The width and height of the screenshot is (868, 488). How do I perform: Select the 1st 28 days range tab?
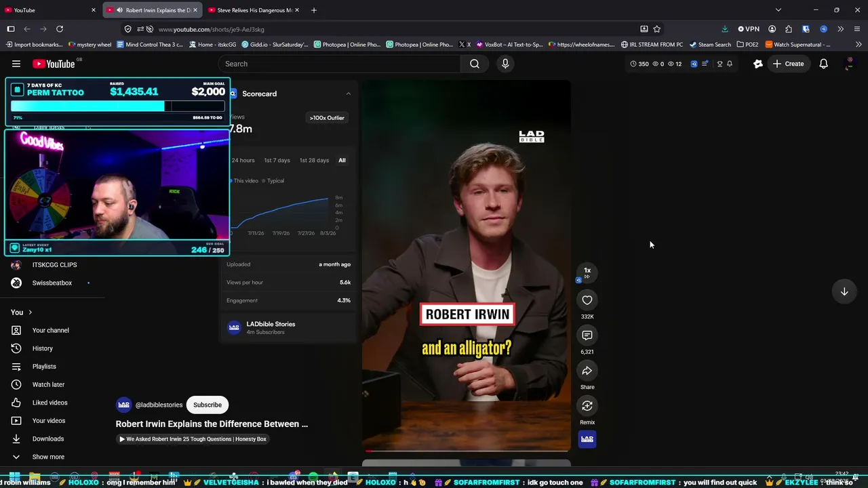coord(314,161)
